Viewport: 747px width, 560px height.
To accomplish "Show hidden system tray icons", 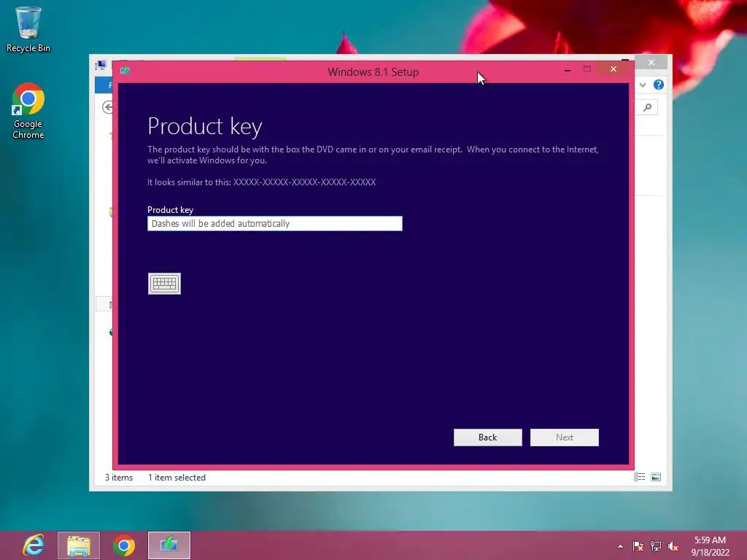I will click(x=620, y=546).
